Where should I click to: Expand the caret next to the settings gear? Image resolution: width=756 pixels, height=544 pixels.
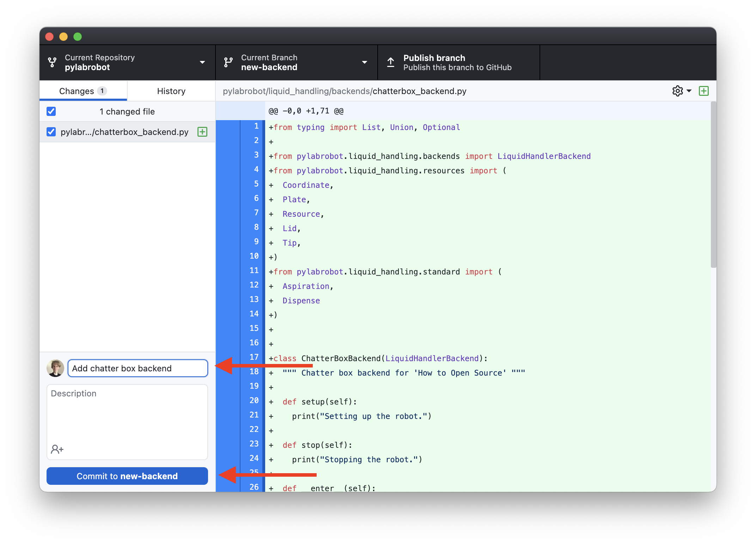[689, 91]
